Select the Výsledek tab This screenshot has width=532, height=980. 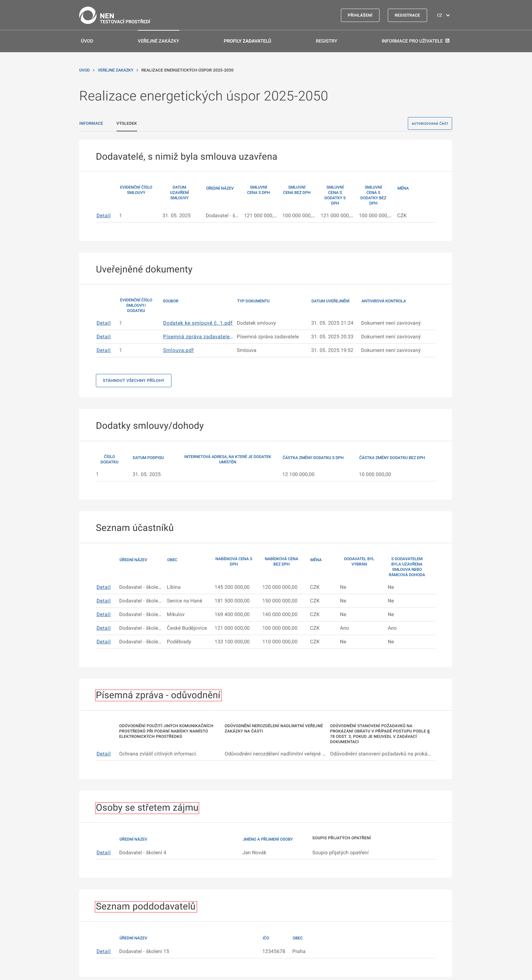[x=127, y=123]
